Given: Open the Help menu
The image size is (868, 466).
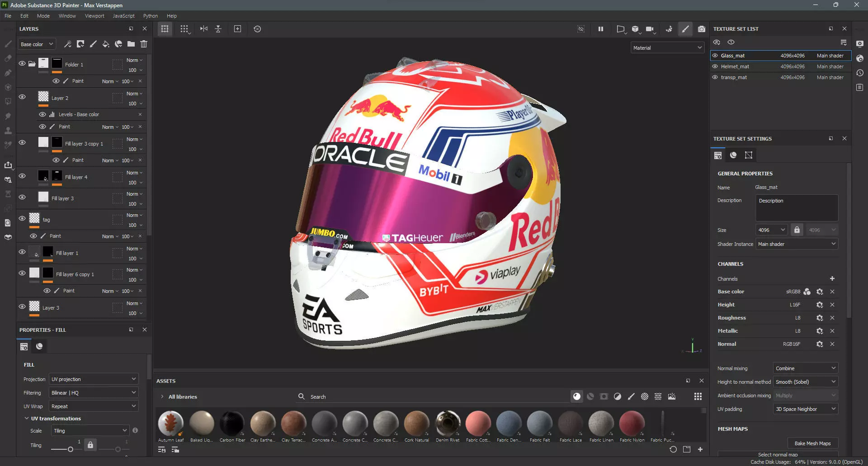Looking at the screenshot, I should click(x=172, y=16).
